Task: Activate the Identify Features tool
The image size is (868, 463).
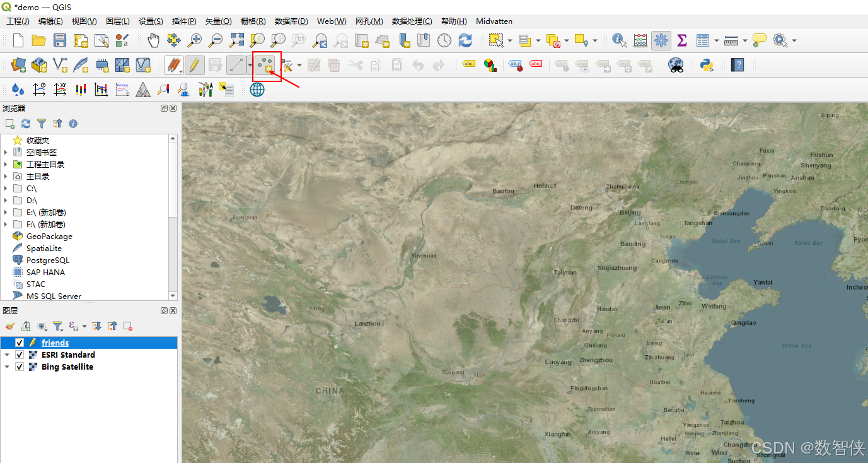Action: click(620, 40)
